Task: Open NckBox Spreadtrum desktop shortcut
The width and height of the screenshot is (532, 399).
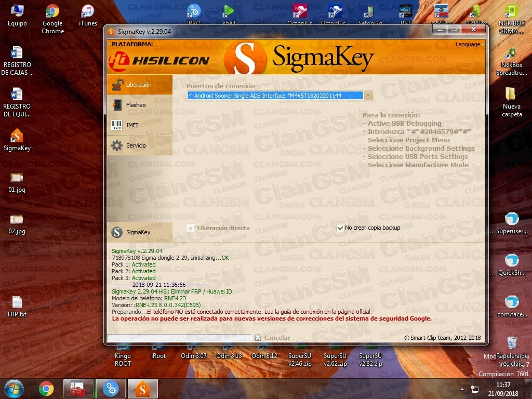Action: [511, 62]
